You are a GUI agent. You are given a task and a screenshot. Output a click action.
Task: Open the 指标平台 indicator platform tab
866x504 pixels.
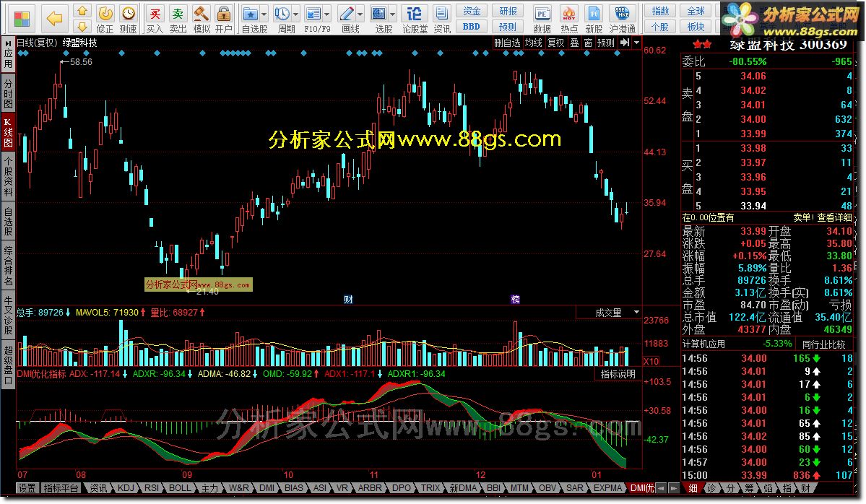pyautogui.click(x=60, y=488)
